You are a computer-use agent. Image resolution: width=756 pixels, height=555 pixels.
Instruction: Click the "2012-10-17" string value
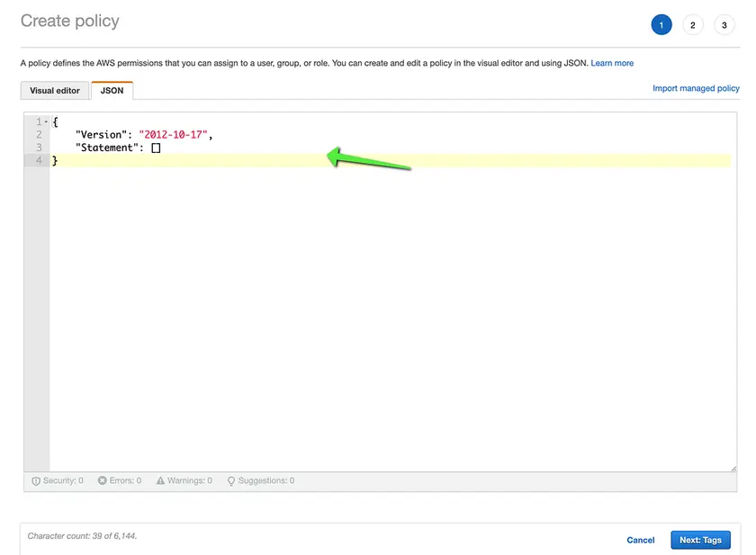pos(173,135)
